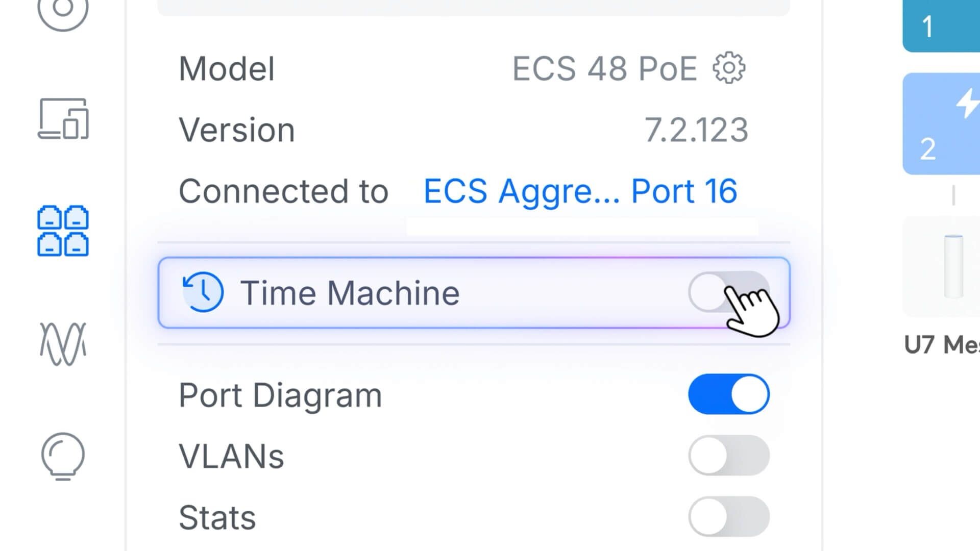Open the Client Devices sidebar icon
Screen dimensions: 980x551
63,119
